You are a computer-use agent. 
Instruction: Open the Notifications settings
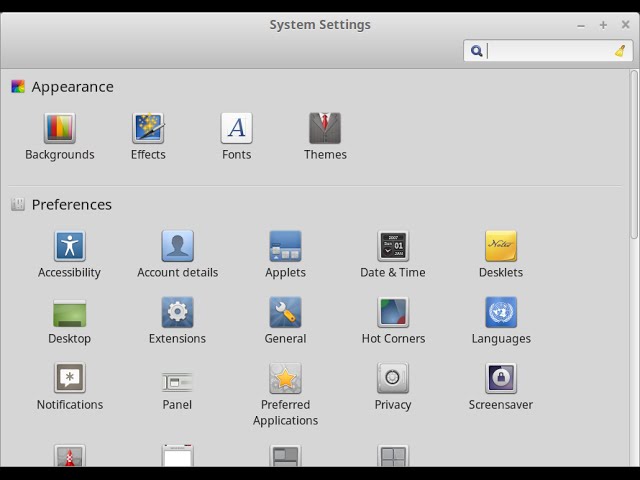(x=70, y=387)
